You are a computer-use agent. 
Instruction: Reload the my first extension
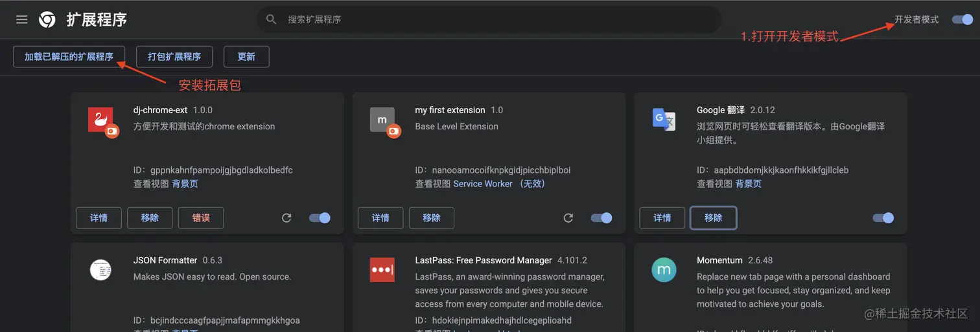(x=568, y=218)
